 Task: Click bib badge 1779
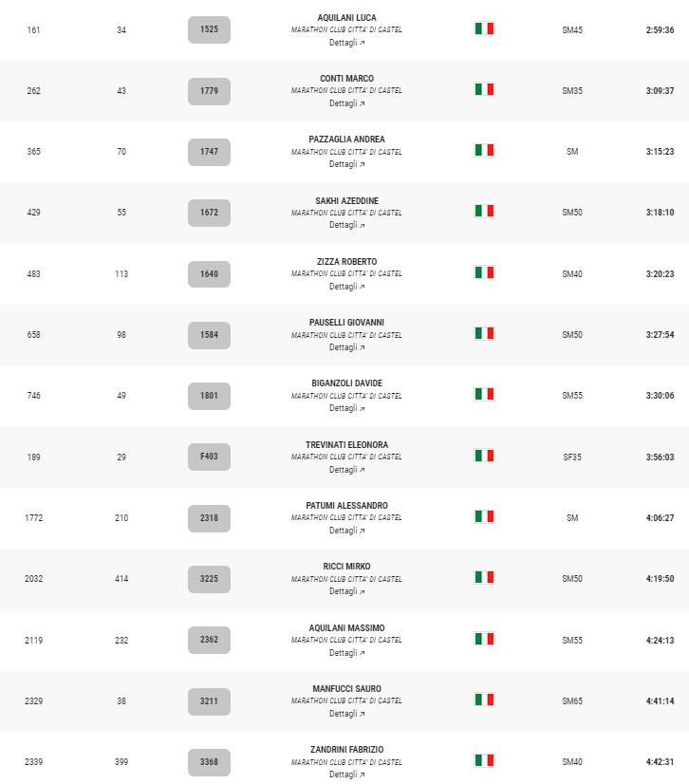point(209,91)
